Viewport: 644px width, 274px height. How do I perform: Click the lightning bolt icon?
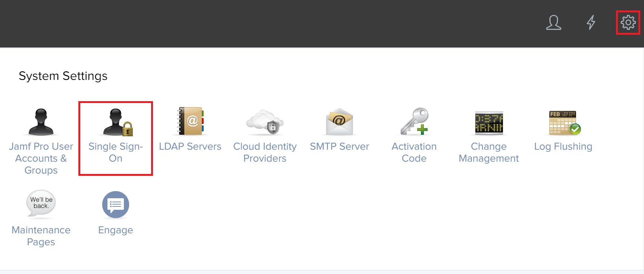pyautogui.click(x=591, y=22)
